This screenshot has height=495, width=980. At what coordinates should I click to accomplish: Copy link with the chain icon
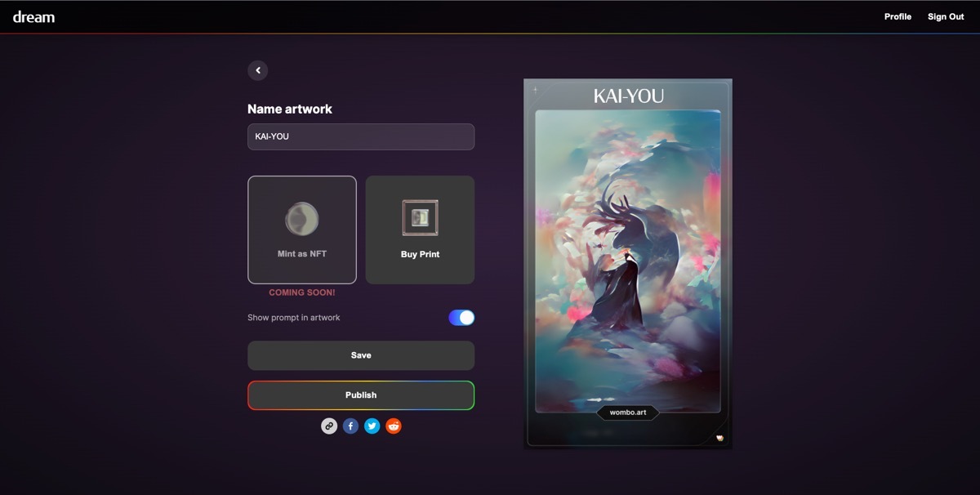click(x=329, y=426)
